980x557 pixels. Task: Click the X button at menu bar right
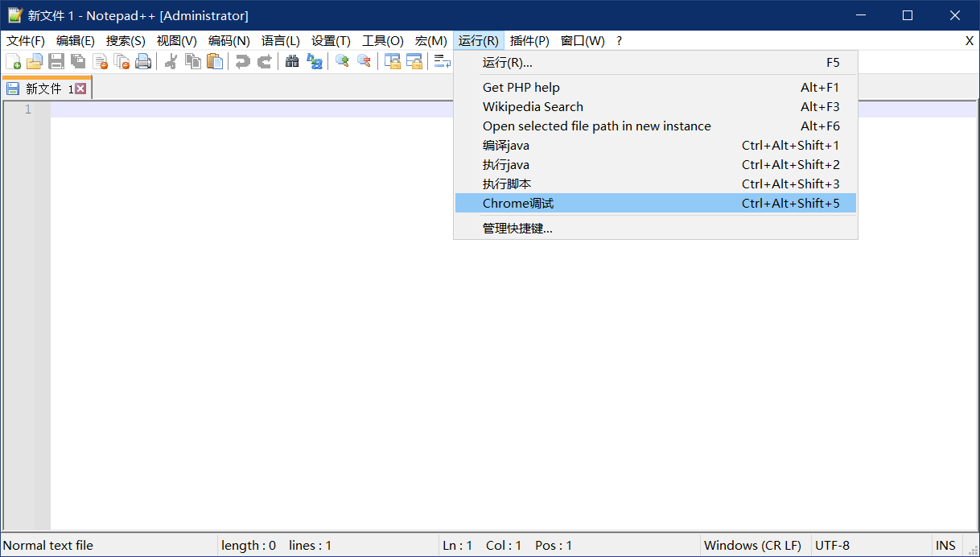pyautogui.click(x=970, y=41)
